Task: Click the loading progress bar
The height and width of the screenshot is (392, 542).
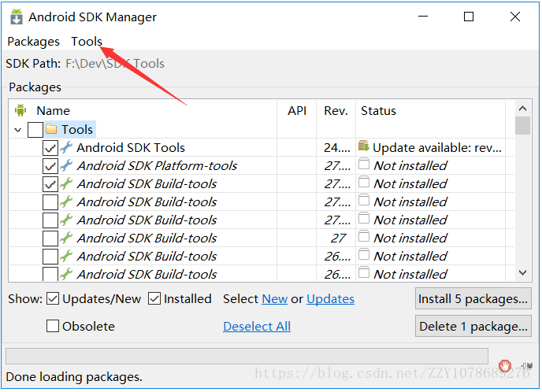Action: (247, 356)
